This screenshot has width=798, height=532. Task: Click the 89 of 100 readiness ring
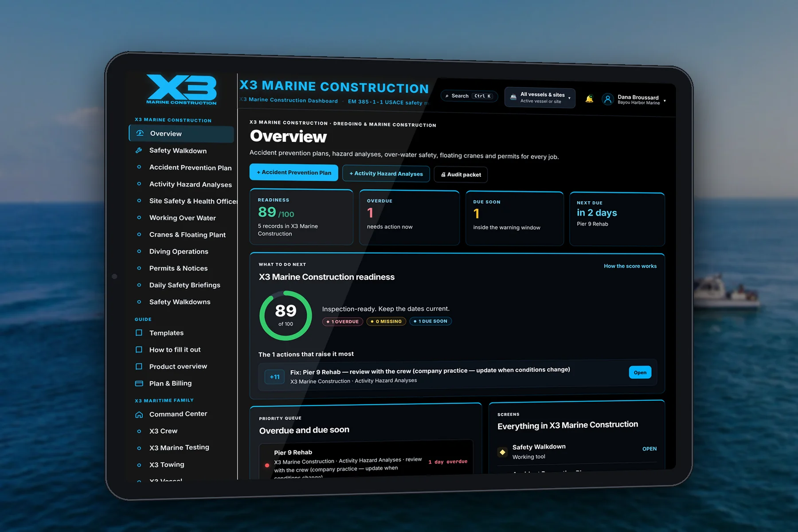[286, 316]
